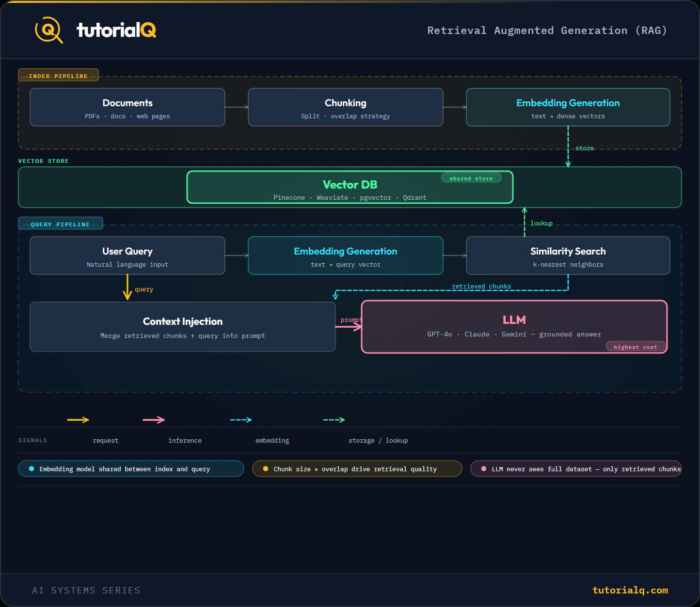The width and height of the screenshot is (700, 607).
Task: Click Embedding Generation dense vectors box
Action: click(x=568, y=107)
